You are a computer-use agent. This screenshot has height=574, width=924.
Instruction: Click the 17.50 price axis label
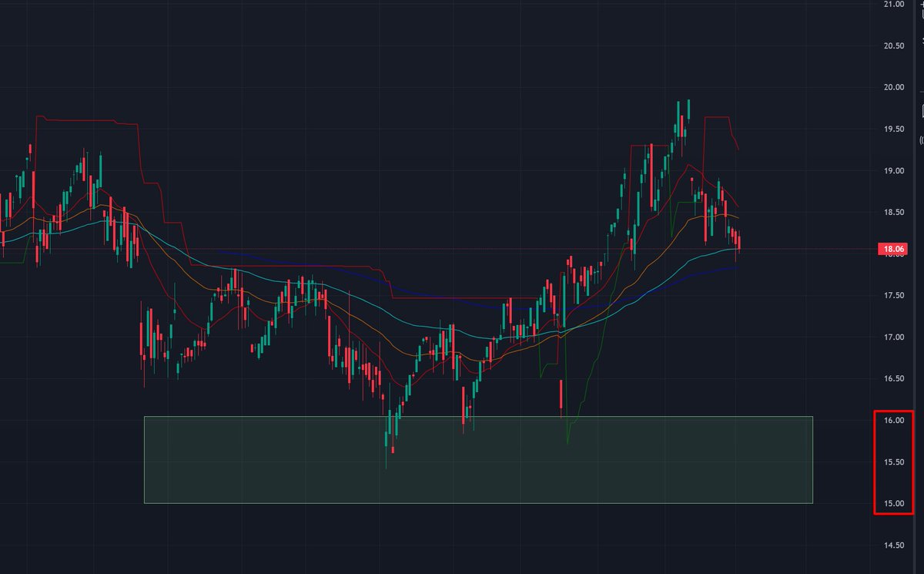pos(893,296)
